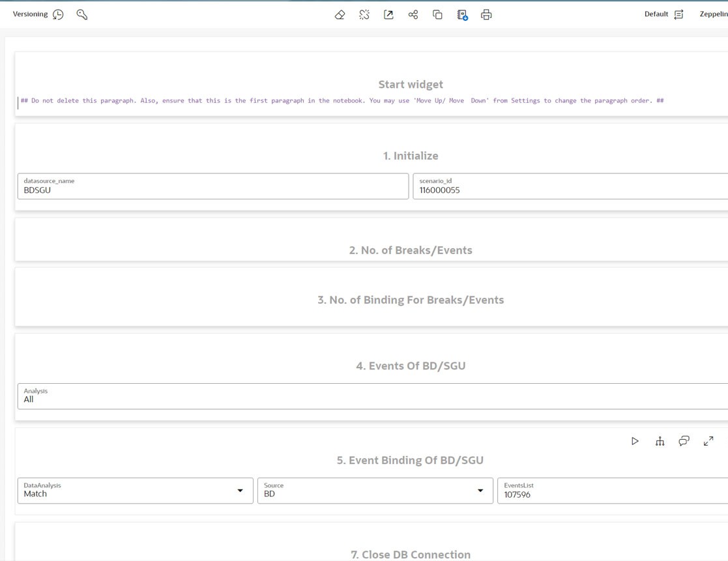Click the datasource_name input field
Screen dimensions: 728x561
click(213, 186)
